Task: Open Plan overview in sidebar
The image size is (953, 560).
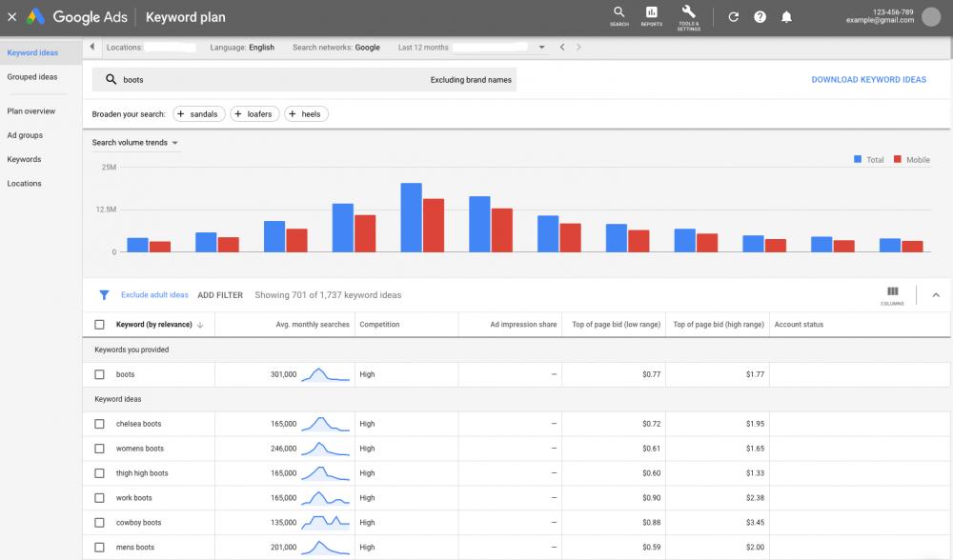Action: coord(31,111)
